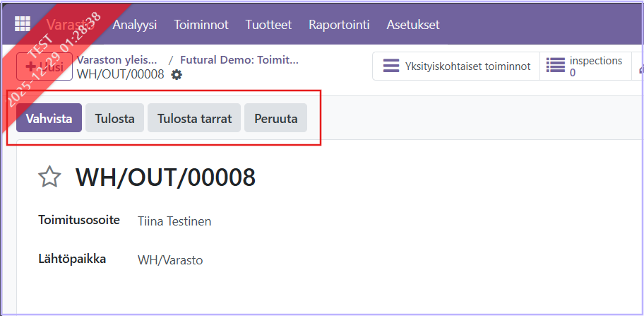Screen dimensions: 644x316
Task: Expand the Asetukset settings dropdown
Action: tap(413, 24)
